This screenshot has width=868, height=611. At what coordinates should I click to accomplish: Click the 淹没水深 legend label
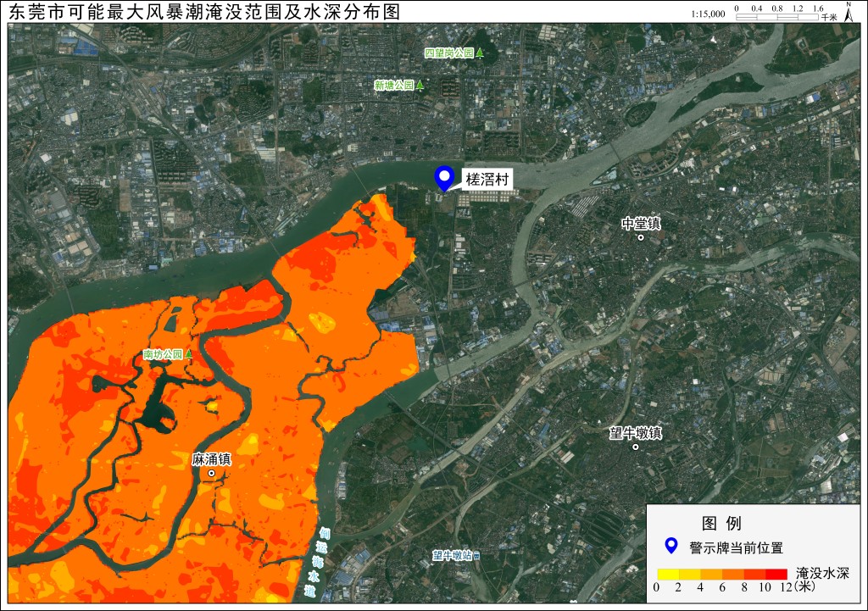pos(822,573)
